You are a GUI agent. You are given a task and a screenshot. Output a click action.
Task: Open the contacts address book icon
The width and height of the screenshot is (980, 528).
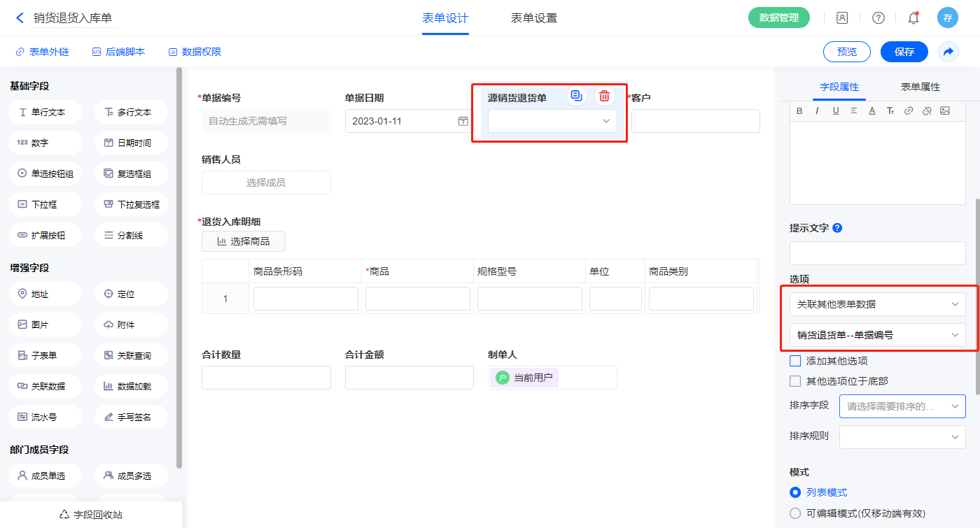click(x=842, y=18)
